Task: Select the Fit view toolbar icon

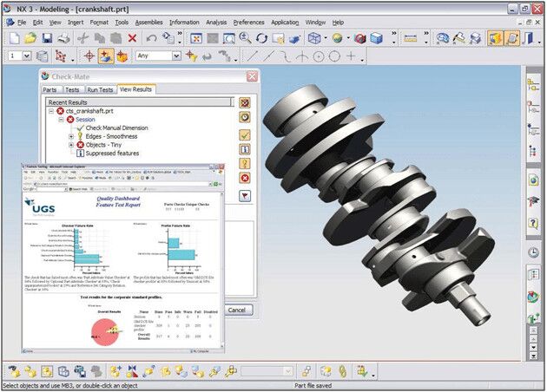Action: pyautogui.click(x=196, y=38)
